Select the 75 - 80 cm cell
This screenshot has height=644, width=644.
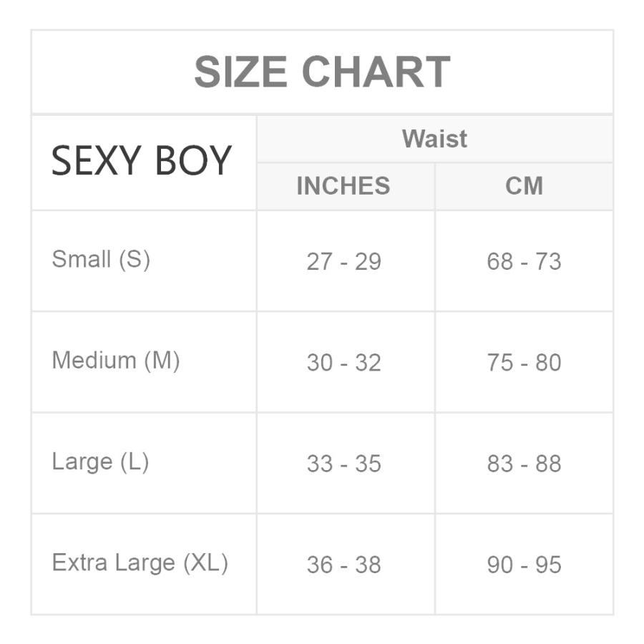pyautogui.click(x=524, y=363)
